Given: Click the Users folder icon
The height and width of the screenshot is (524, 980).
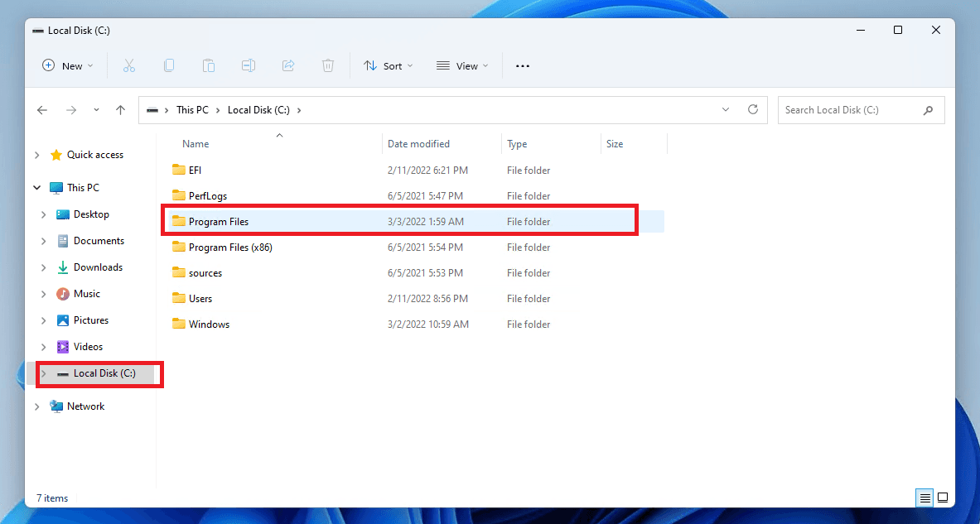Looking at the screenshot, I should 179,299.
